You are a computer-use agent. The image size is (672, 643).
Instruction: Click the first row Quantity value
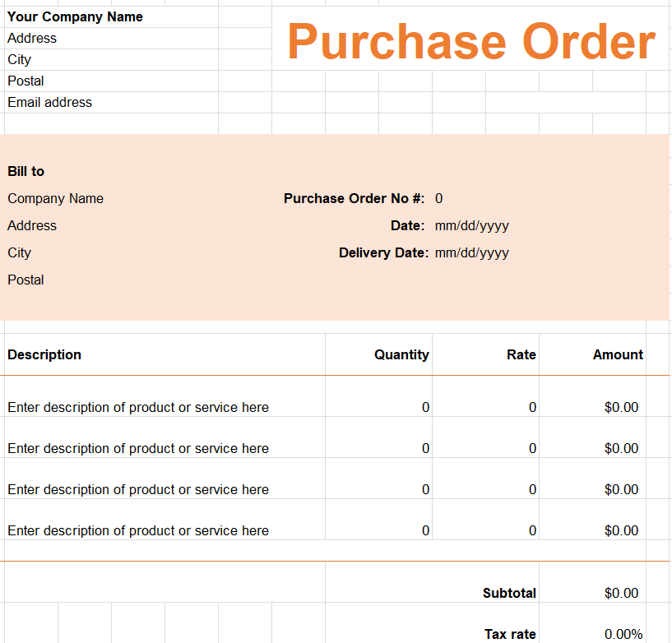pyautogui.click(x=425, y=407)
